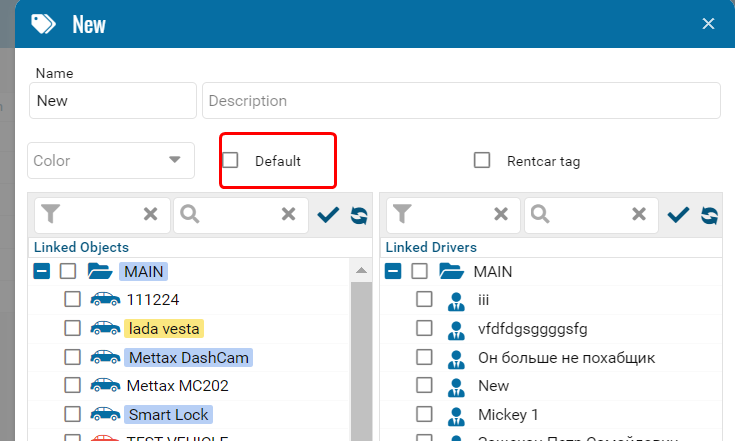This screenshot has height=441, width=735.
Task: Click the person icon next to Mickey 1
Action: (457, 414)
